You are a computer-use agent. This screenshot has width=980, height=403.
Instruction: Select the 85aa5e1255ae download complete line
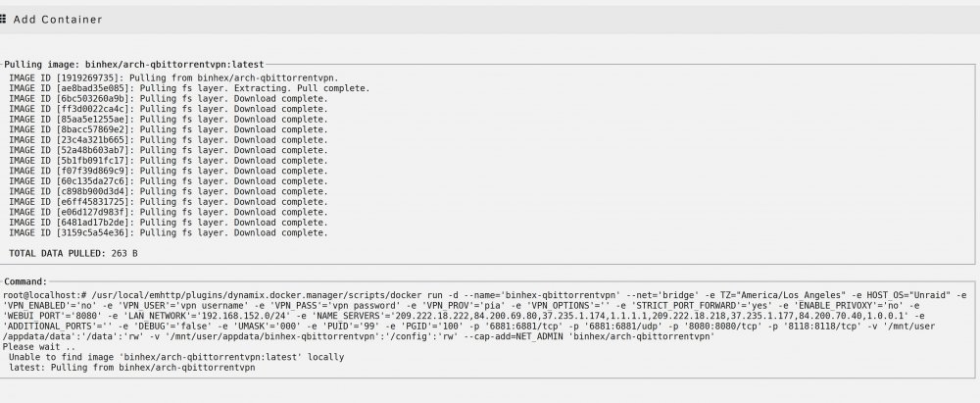pos(169,119)
